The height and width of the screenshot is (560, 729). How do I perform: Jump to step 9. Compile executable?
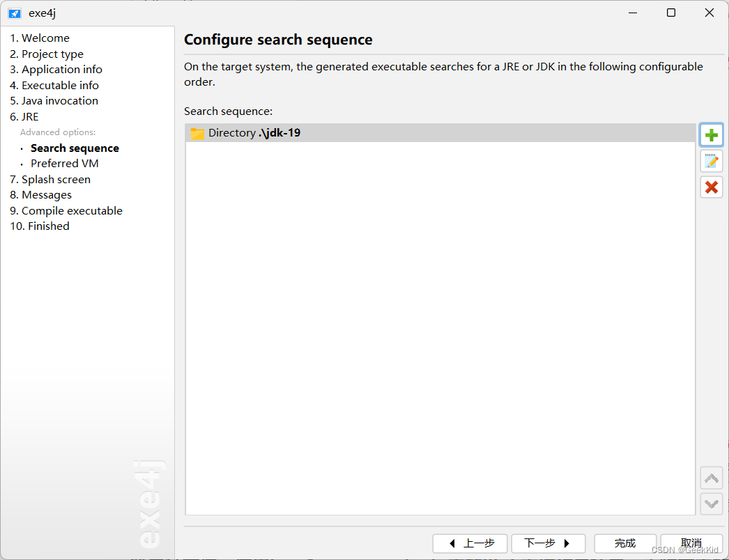tap(66, 210)
